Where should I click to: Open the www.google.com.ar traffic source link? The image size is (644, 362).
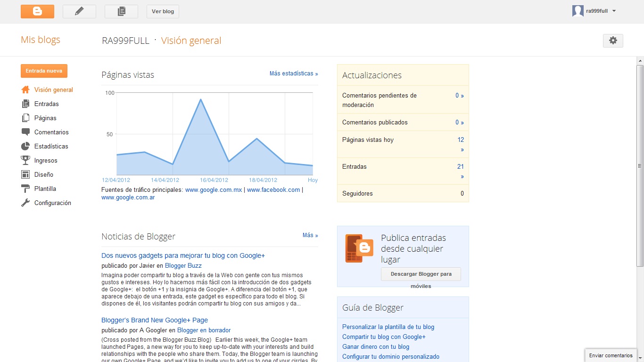click(128, 197)
